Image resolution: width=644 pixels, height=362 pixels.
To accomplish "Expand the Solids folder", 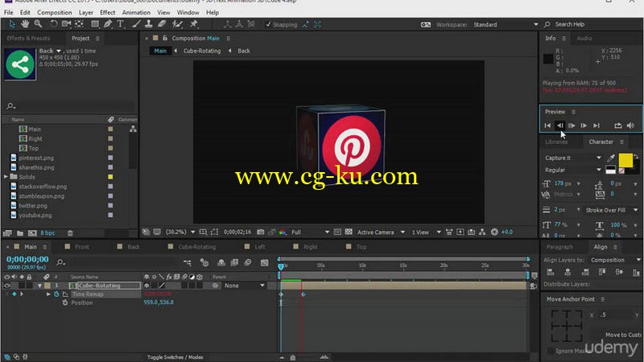I will (x=6, y=177).
